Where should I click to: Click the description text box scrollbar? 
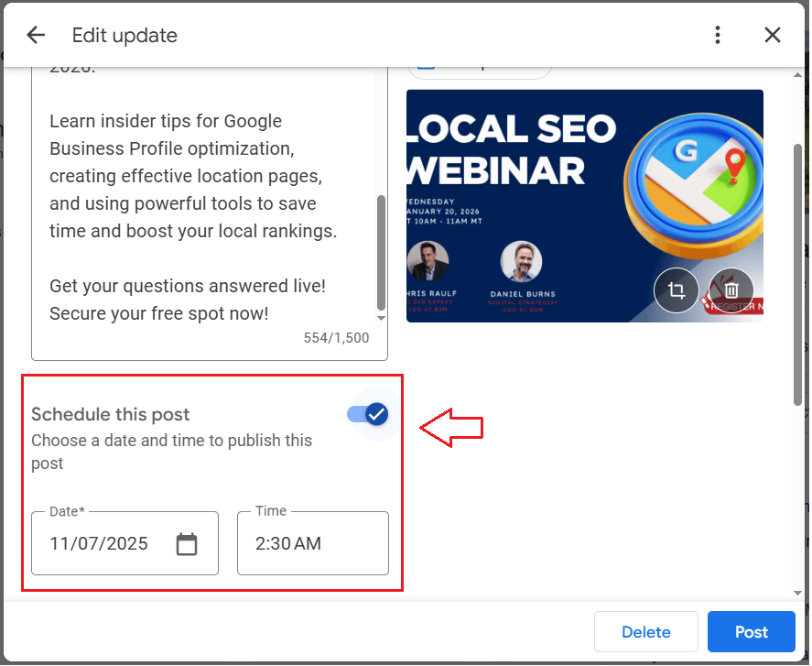381,252
